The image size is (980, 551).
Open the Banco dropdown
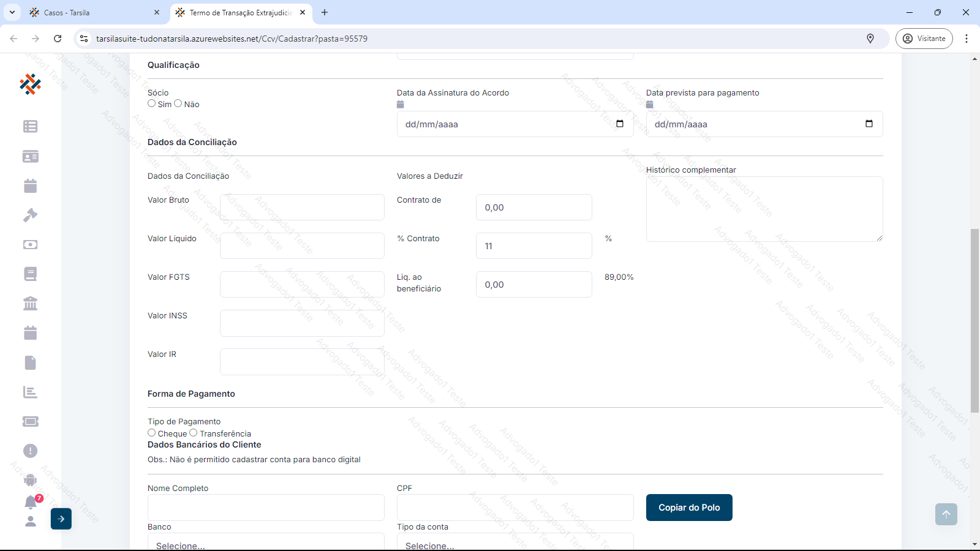[x=266, y=542]
